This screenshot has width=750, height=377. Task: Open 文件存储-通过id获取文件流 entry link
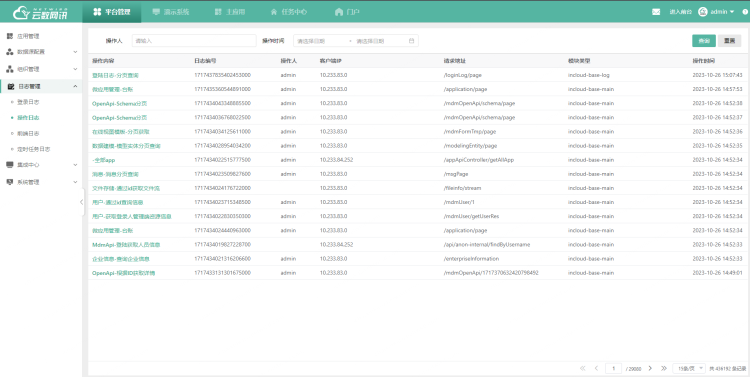(x=126, y=188)
